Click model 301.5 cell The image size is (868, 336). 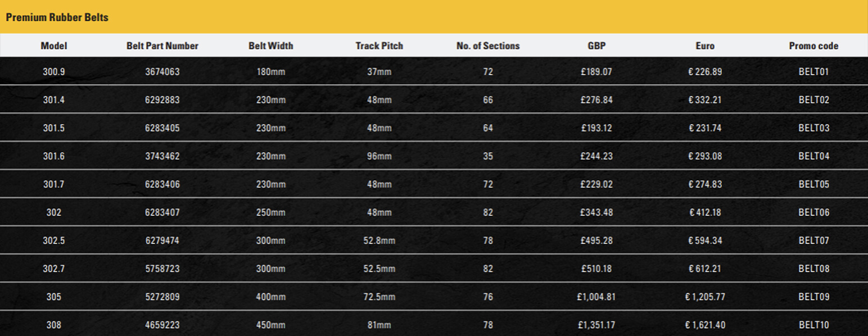point(54,128)
